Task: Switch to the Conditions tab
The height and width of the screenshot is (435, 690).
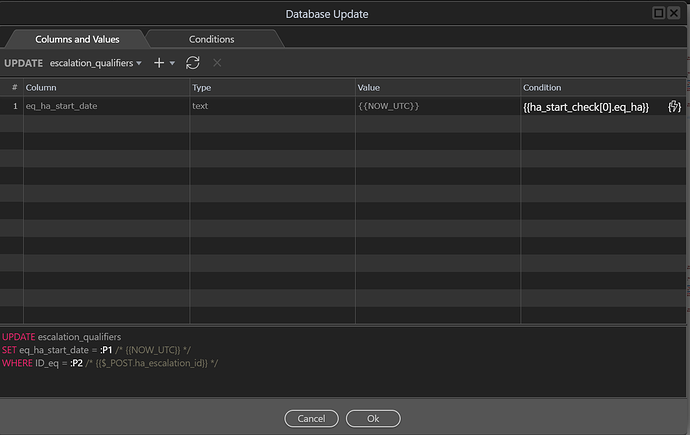Action: [211, 39]
